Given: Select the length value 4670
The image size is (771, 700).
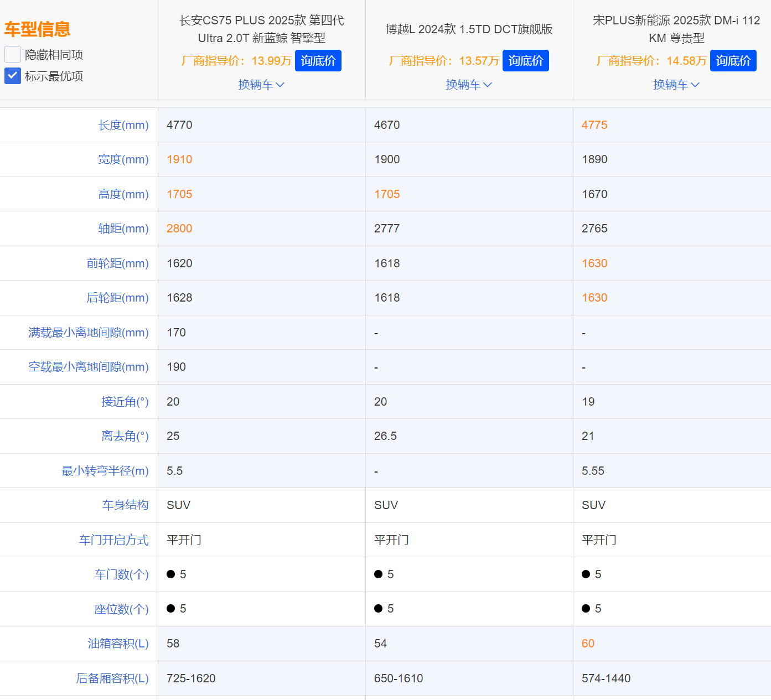Looking at the screenshot, I should pyautogui.click(x=387, y=125).
